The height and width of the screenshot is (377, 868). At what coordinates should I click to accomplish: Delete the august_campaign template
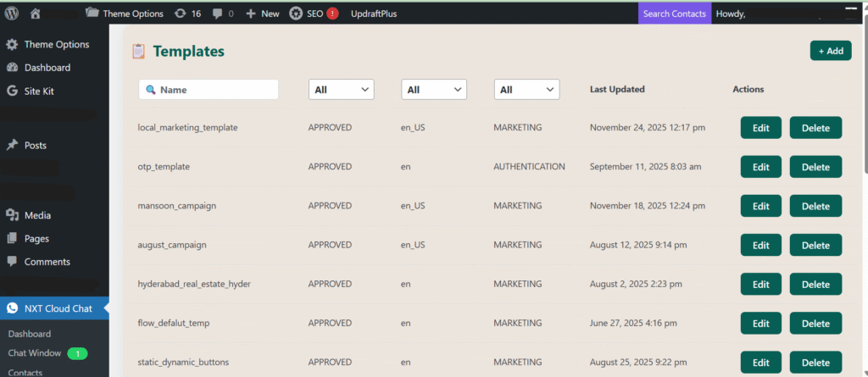tap(815, 245)
